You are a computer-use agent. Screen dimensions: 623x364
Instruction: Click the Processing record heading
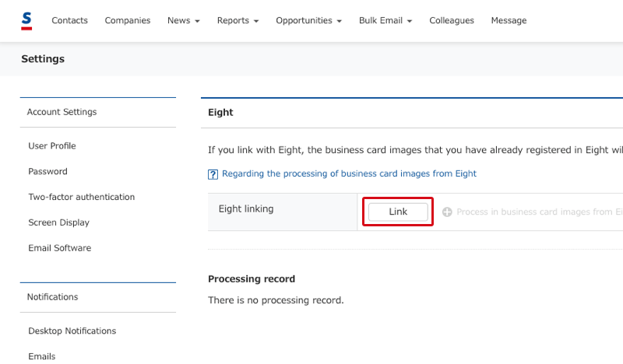click(x=252, y=279)
